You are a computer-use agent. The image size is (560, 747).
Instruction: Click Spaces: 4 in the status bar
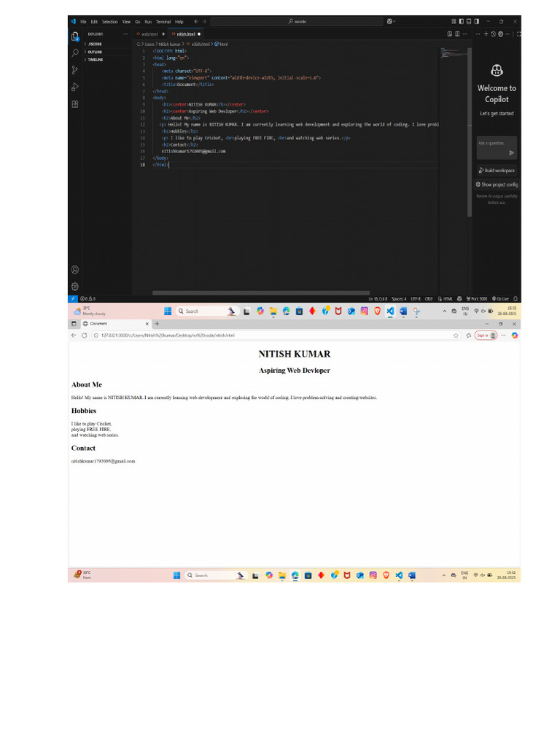(x=399, y=298)
